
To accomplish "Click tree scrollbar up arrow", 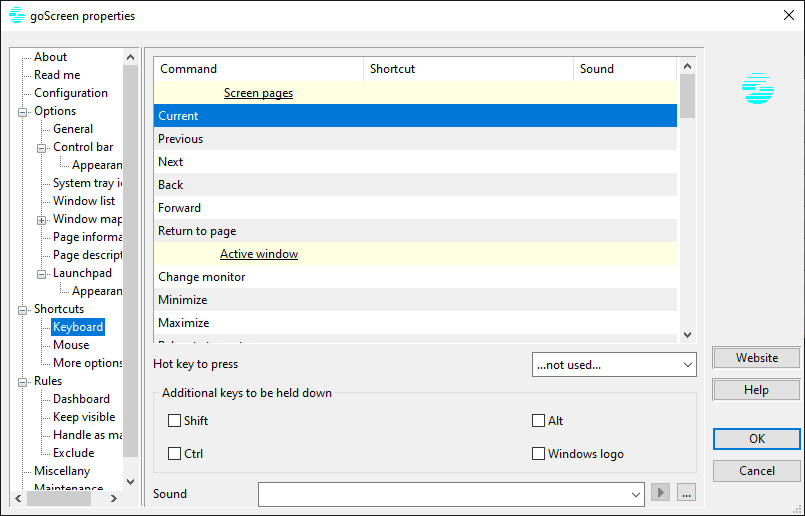I will [x=130, y=57].
